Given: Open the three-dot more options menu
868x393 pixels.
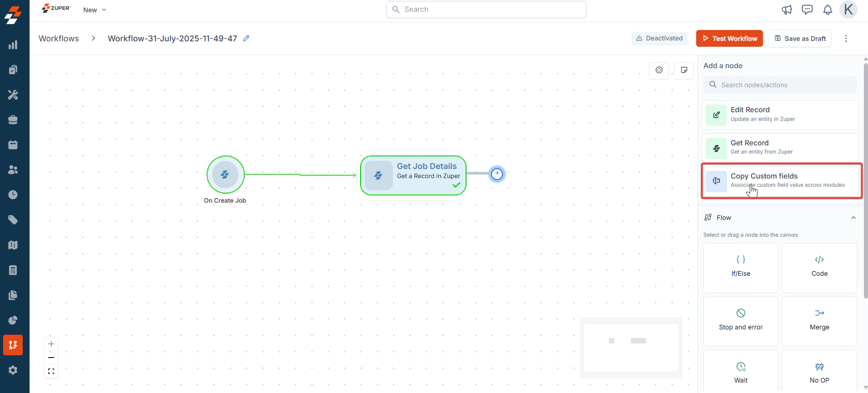Looking at the screenshot, I should (x=846, y=39).
